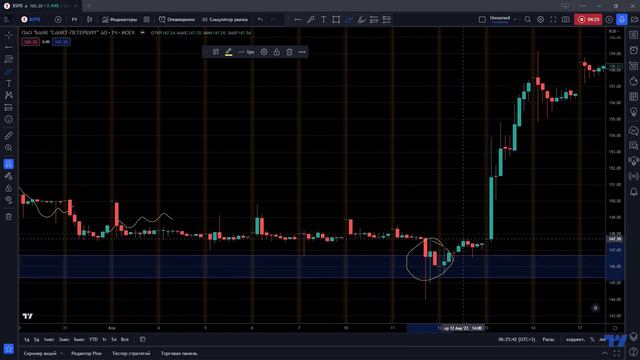The height and width of the screenshot is (360, 640).
Task: Open the Индикаторы dialog
Action: tap(120, 20)
